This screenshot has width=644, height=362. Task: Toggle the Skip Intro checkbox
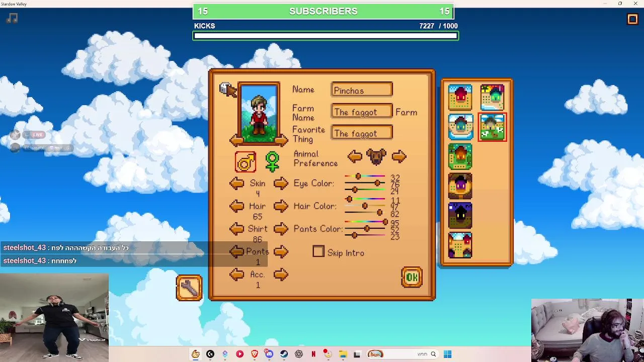pos(318,252)
